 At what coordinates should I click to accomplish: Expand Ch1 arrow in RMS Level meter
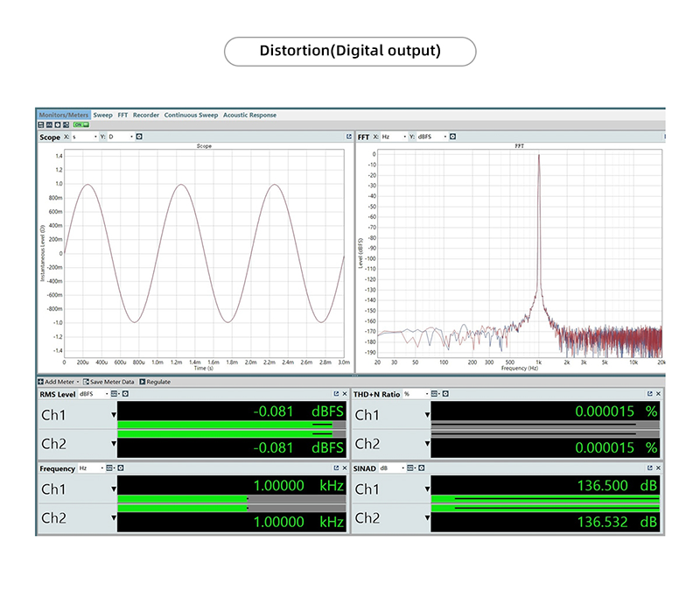click(x=114, y=415)
